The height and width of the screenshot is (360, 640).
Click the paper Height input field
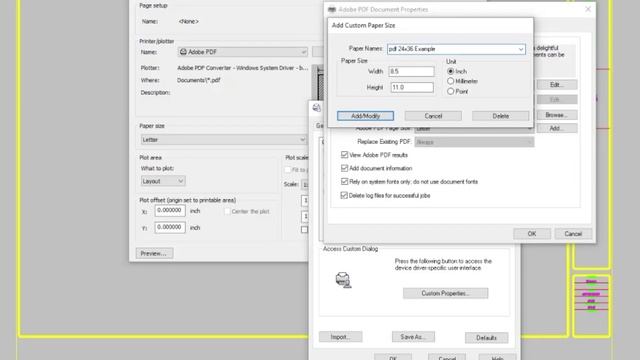(411, 87)
